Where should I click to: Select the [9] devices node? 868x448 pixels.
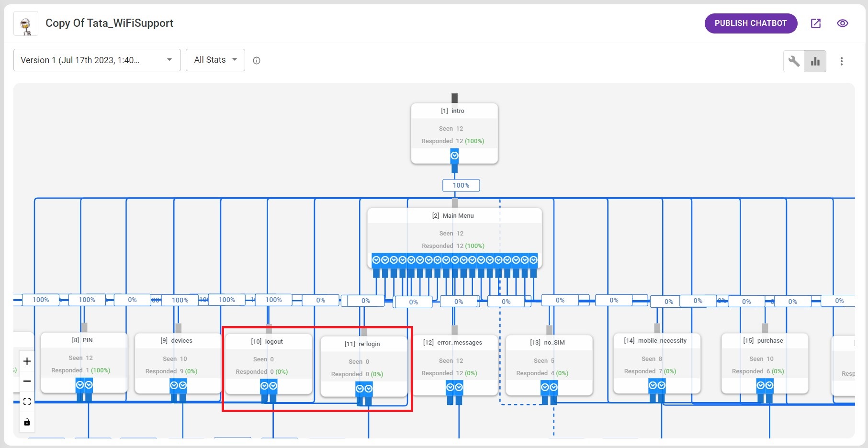click(178, 363)
